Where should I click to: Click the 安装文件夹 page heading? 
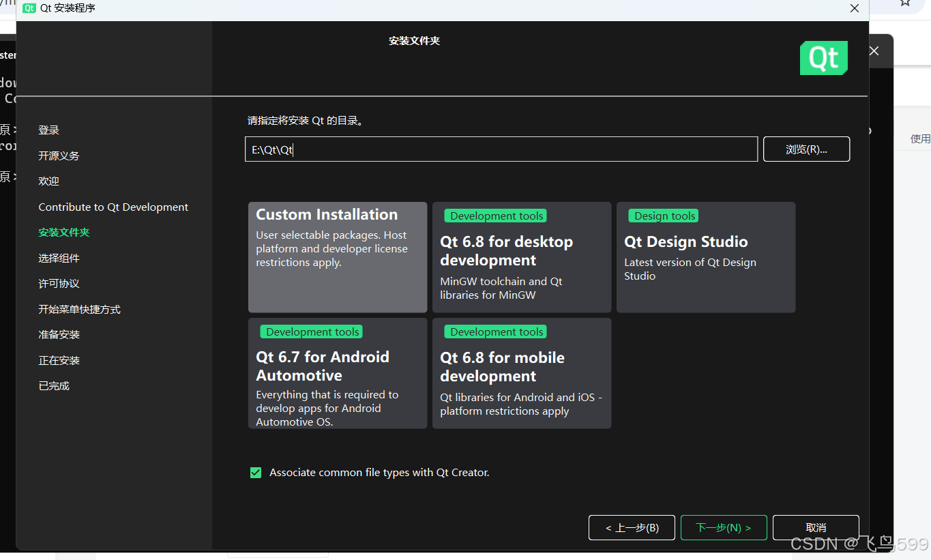(414, 41)
